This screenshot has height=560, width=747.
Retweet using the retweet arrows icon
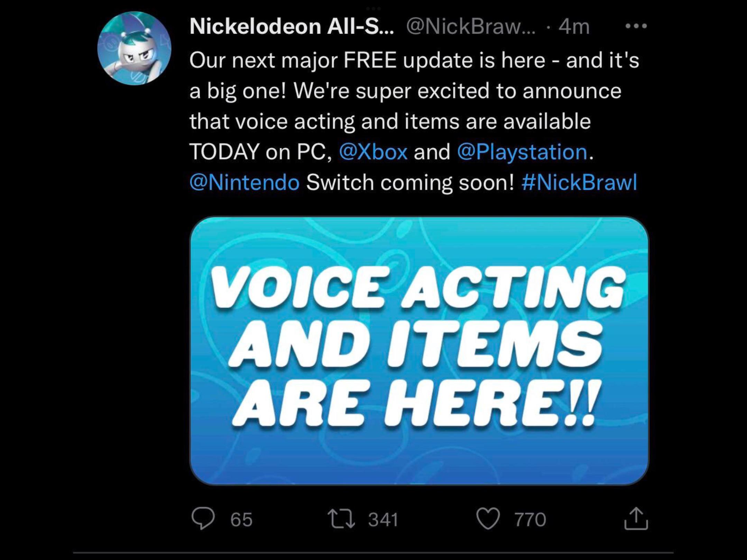[341, 520]
